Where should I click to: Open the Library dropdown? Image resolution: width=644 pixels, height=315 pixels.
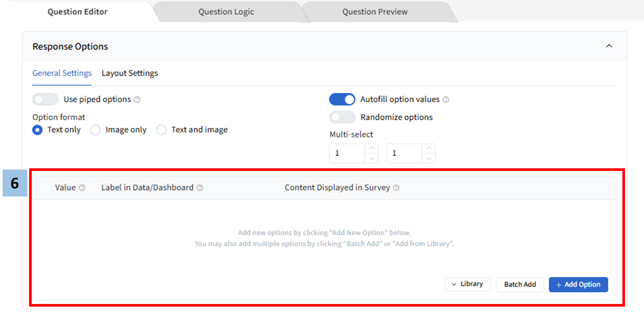click(x=468, y=284)
